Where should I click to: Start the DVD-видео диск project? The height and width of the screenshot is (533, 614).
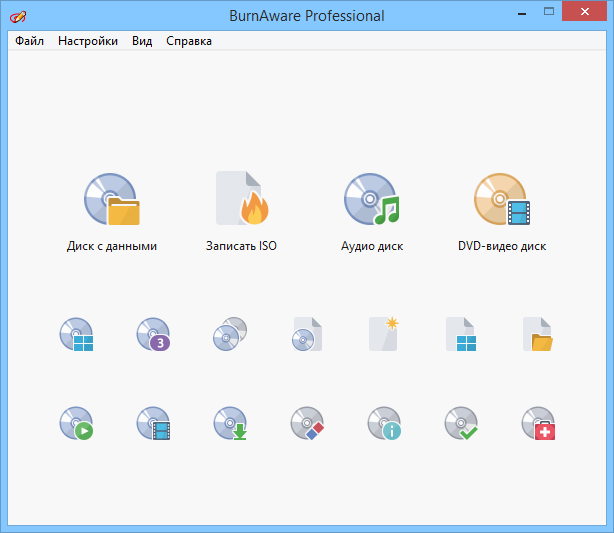coord(501,200)
